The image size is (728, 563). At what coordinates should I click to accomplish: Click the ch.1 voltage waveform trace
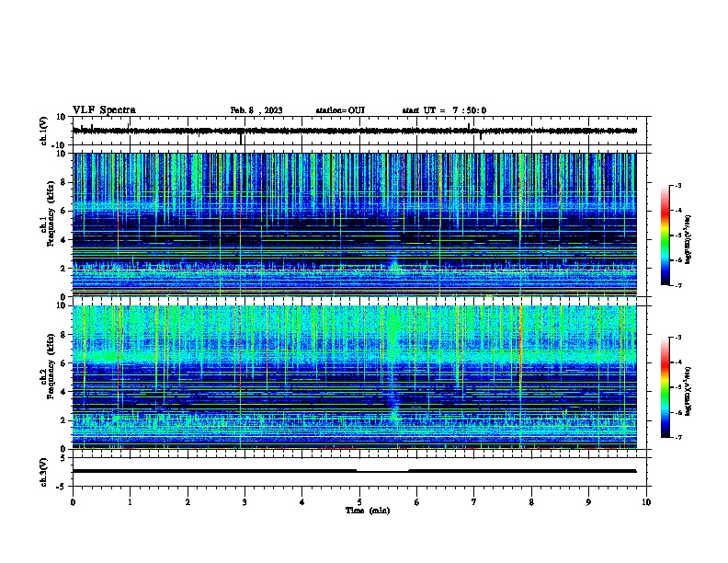click(354, 131)
